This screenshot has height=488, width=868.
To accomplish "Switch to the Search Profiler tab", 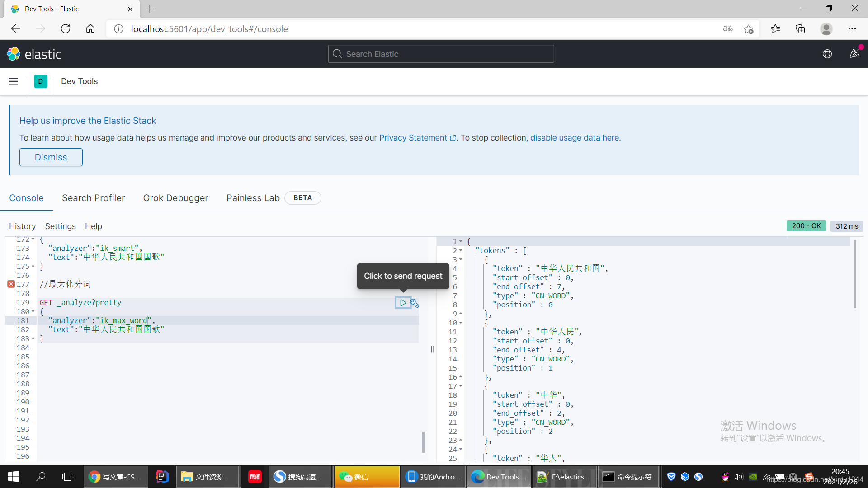I will [x=93, y=198].
